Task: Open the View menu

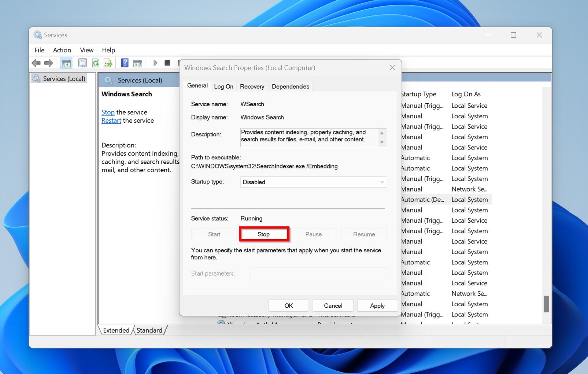Action: 87,50
